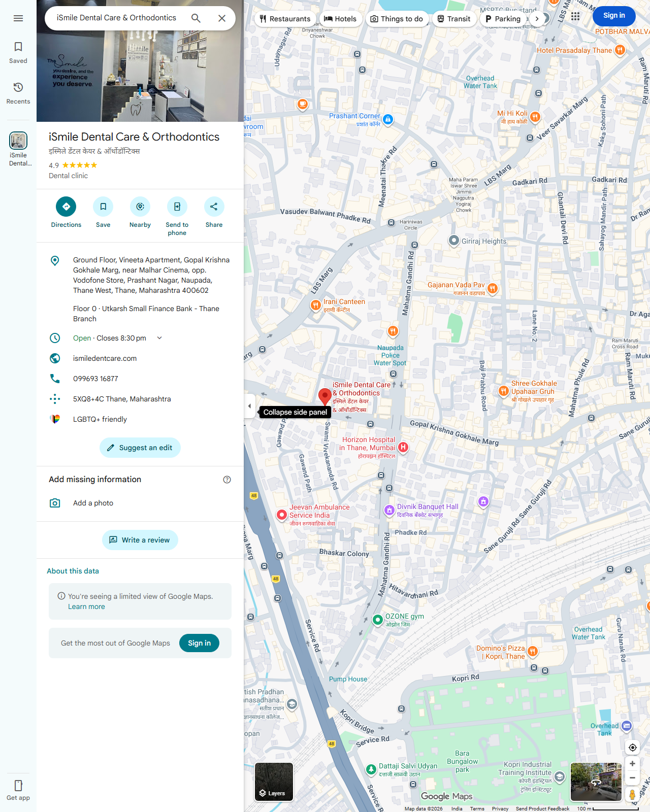Expand opening hours chevron

(159, 338)
